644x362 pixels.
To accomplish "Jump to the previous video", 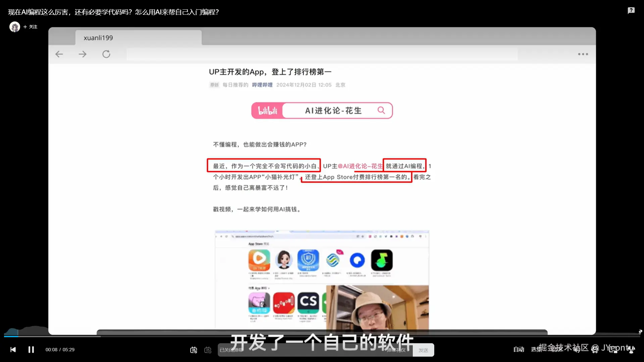I will (x=13, y=350).
